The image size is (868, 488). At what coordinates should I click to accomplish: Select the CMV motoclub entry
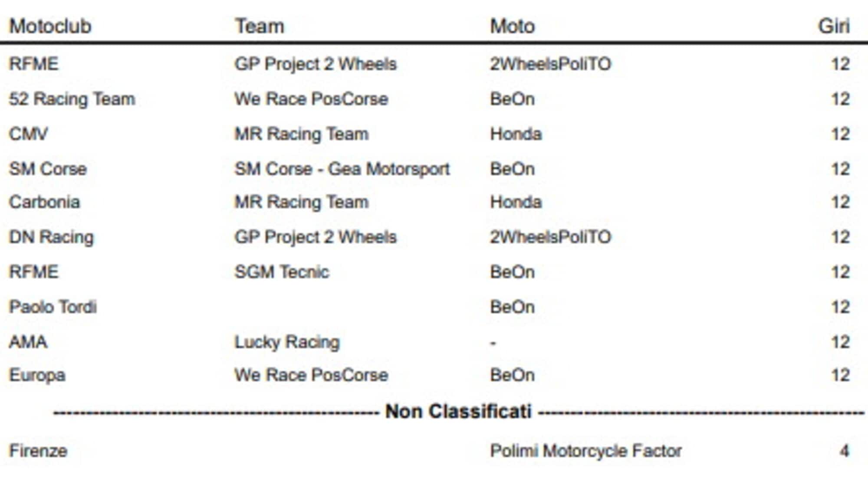tap(28, 134)
